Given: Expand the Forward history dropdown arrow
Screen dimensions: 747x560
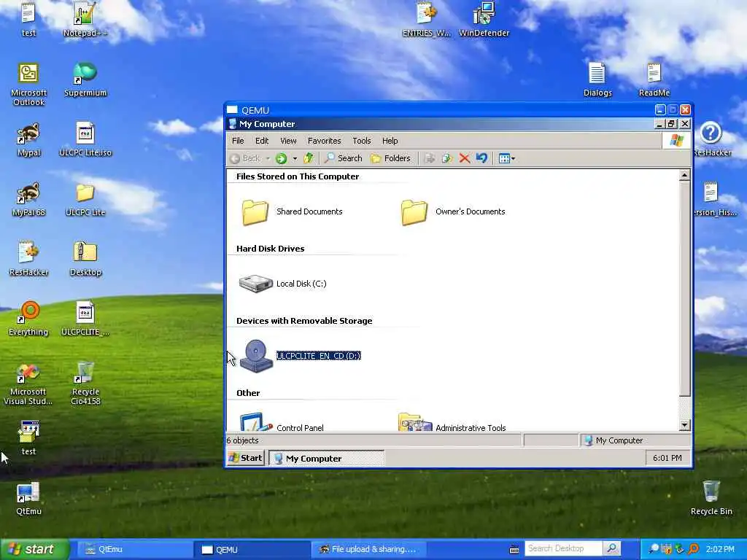Looking at the screenshot, I should [295, 158].
